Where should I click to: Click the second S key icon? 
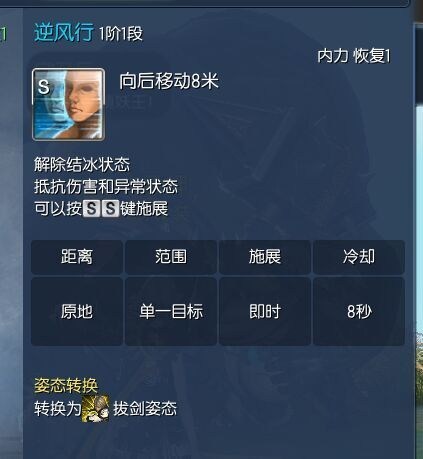110,209
